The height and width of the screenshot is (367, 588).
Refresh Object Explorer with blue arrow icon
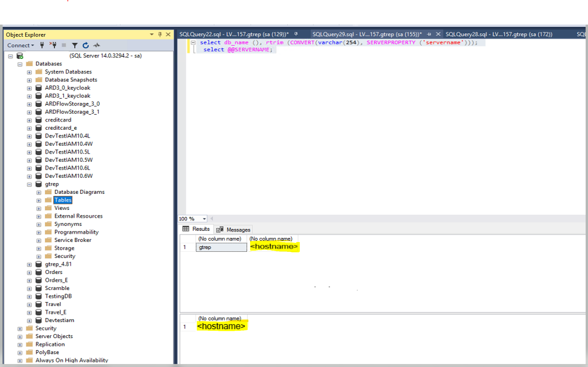[x=86, y=45]
